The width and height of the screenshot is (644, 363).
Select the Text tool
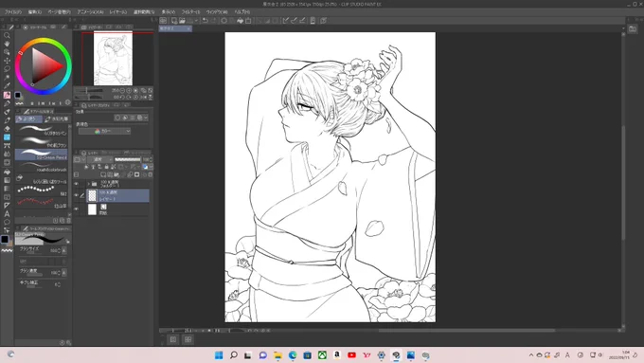tap(7, 214)
